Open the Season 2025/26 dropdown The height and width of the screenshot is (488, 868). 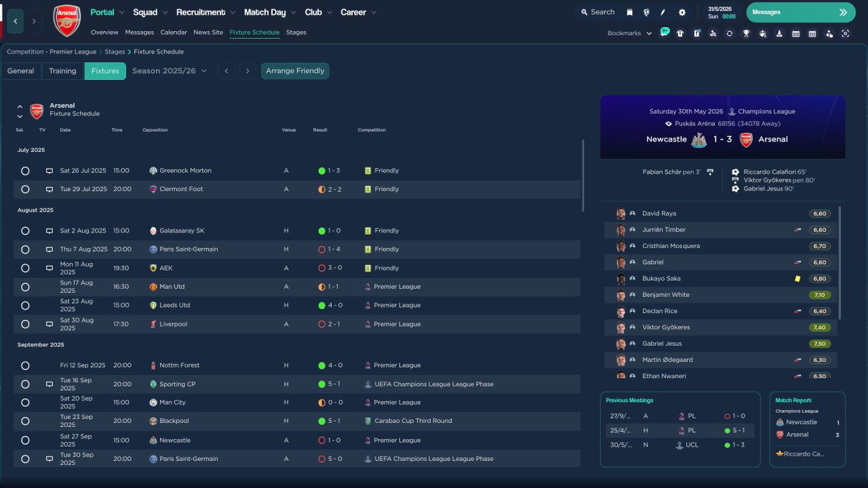[170, 71]
